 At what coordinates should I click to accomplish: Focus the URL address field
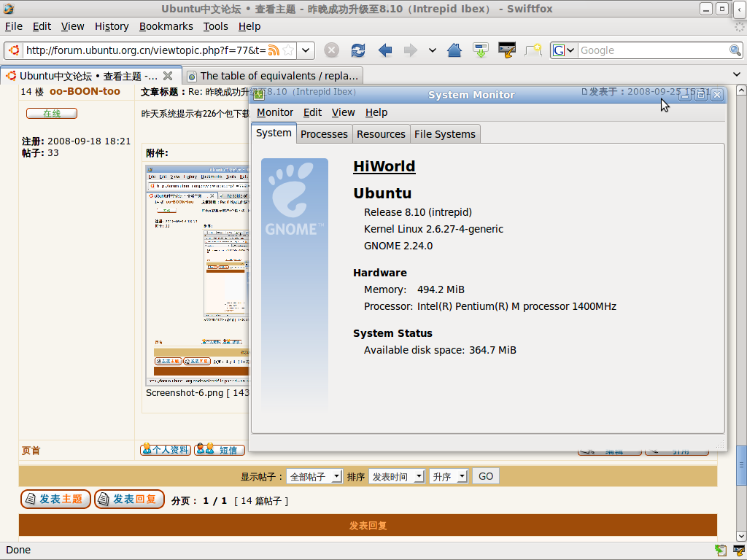click(146, 50)
